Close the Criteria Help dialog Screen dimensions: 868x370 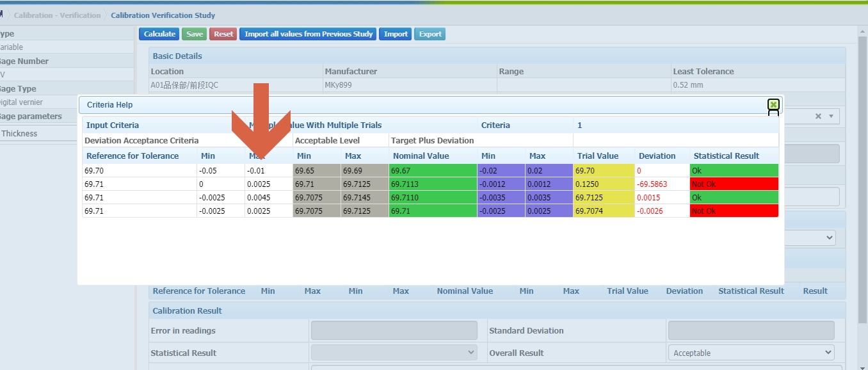coord(773,105)
